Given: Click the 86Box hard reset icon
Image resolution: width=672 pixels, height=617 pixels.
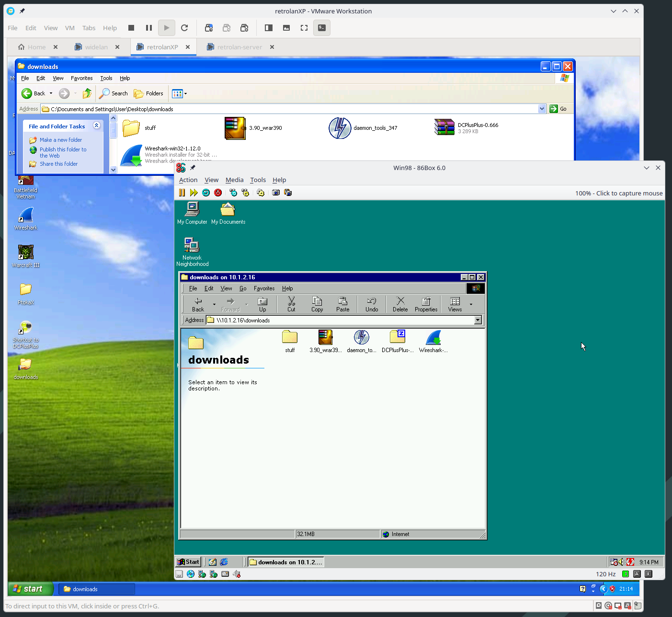Looking at the screenshot, I should tap(206, 193).
